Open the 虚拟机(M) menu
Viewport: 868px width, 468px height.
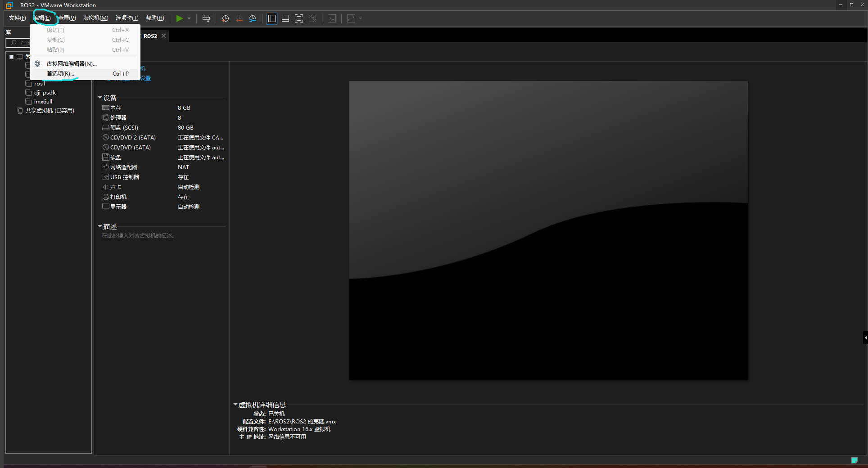click(96, 18)
